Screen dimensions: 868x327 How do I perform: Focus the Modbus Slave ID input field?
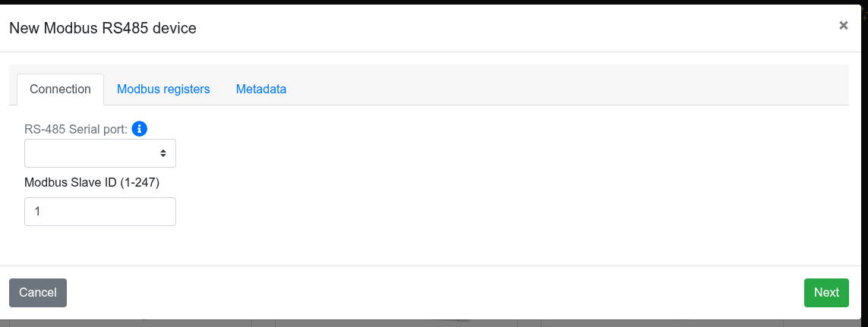pos(99,212)
